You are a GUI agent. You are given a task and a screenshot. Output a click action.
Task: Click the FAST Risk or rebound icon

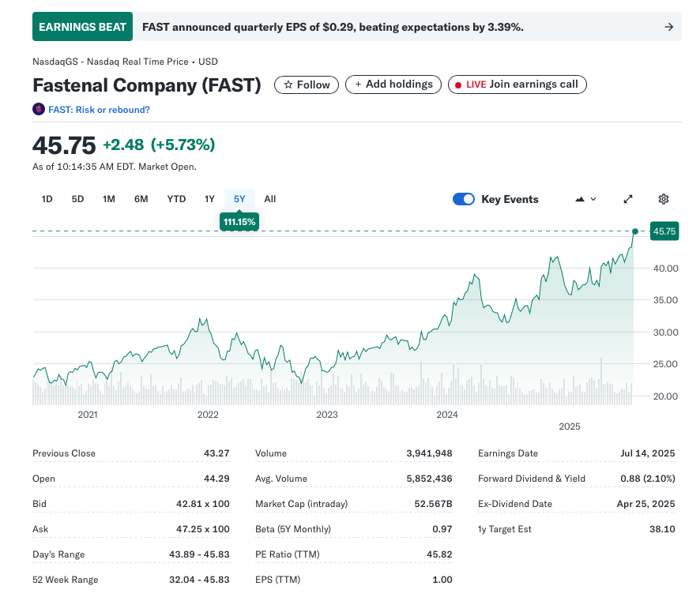tap(39, 110)
